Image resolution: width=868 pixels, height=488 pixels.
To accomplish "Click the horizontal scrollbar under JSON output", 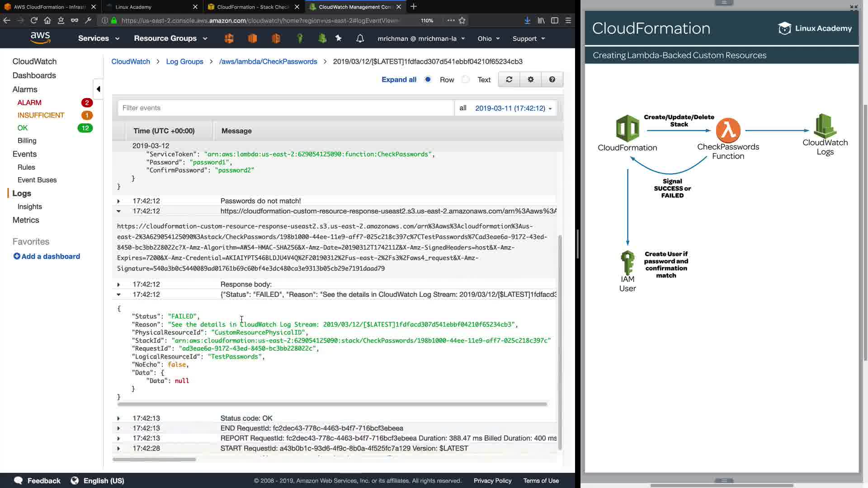I will (332, 404).
